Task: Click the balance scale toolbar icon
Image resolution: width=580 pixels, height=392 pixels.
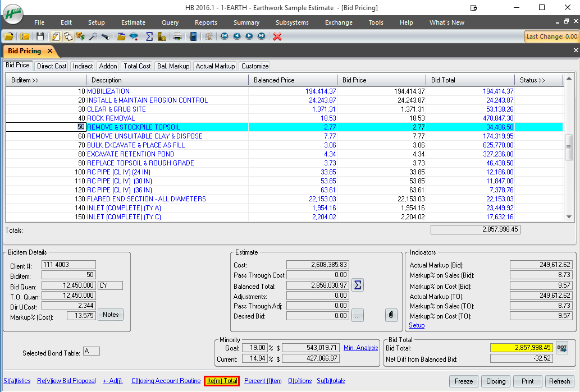Action: click(x=209, y=36)
